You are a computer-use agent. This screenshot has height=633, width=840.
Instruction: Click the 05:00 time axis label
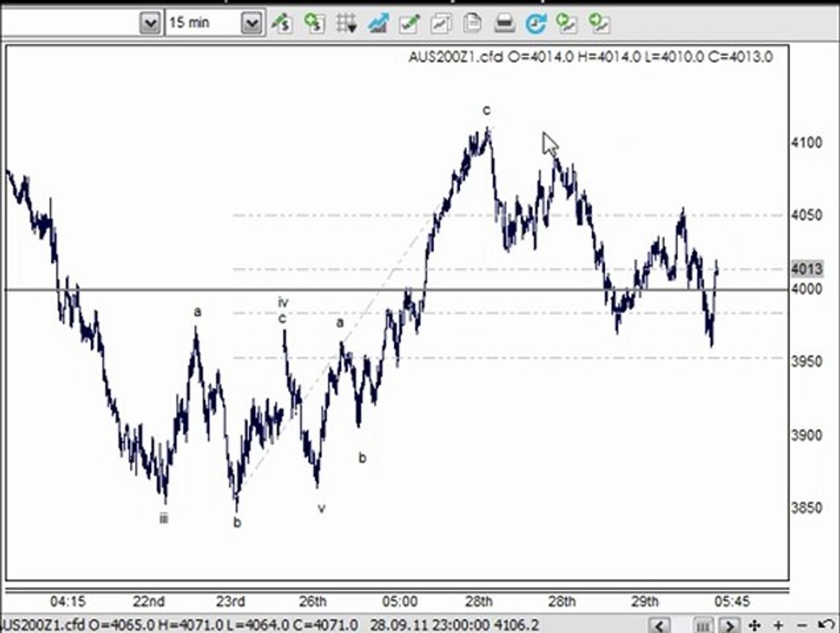(399, 601)
